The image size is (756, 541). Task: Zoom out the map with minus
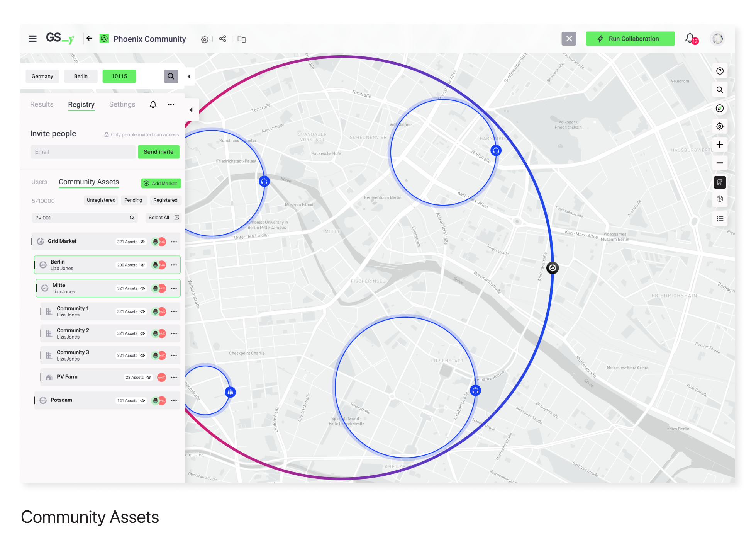[x=720, y=163]
